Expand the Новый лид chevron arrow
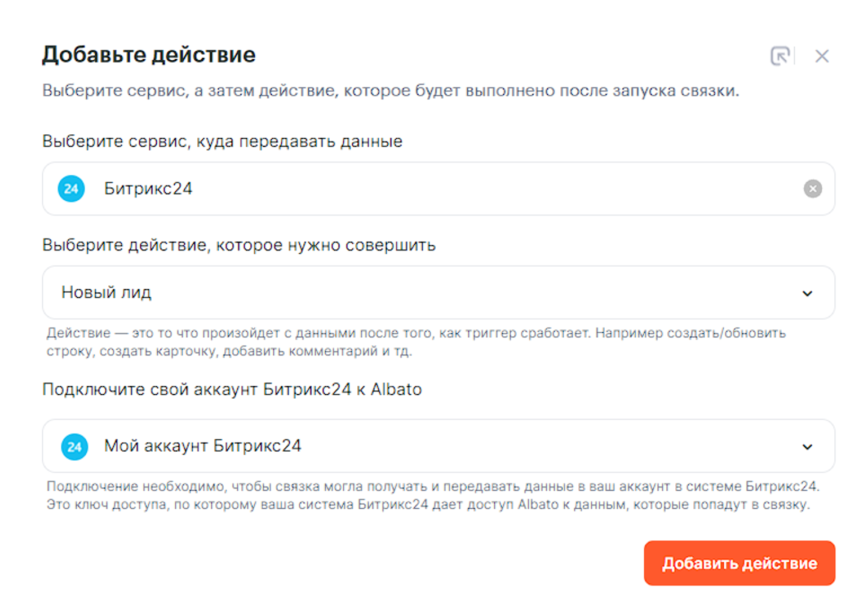The image size is (868, 608). (807, 293)
